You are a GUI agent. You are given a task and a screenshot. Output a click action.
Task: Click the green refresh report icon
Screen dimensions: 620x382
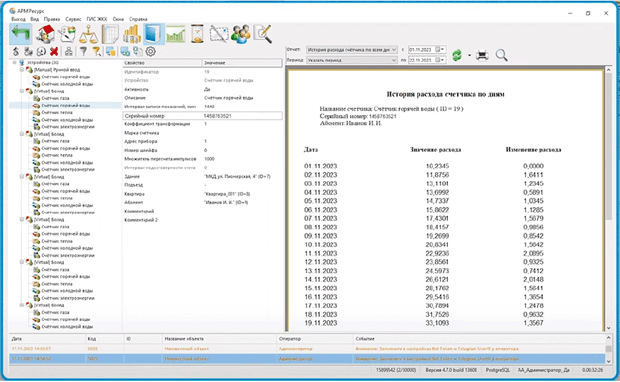click(457, 55)
